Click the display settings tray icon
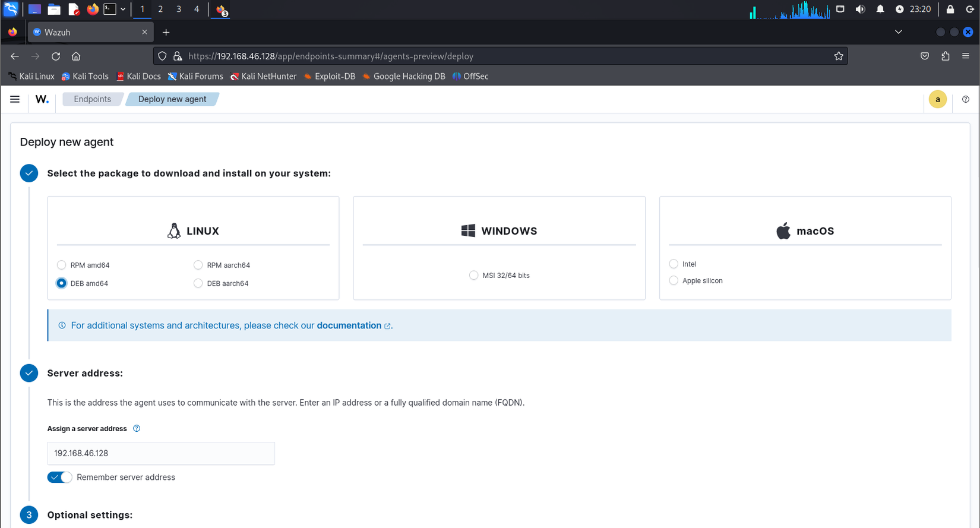 [x=840, y=9]
